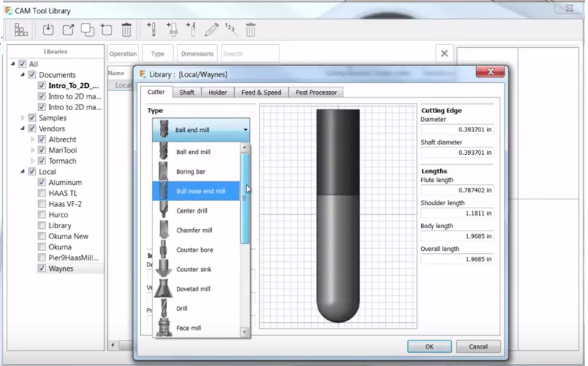Click the export library toolbar icon
This screenshot has height=366, width=588.
pyautogui.click(x=68, y=30)
